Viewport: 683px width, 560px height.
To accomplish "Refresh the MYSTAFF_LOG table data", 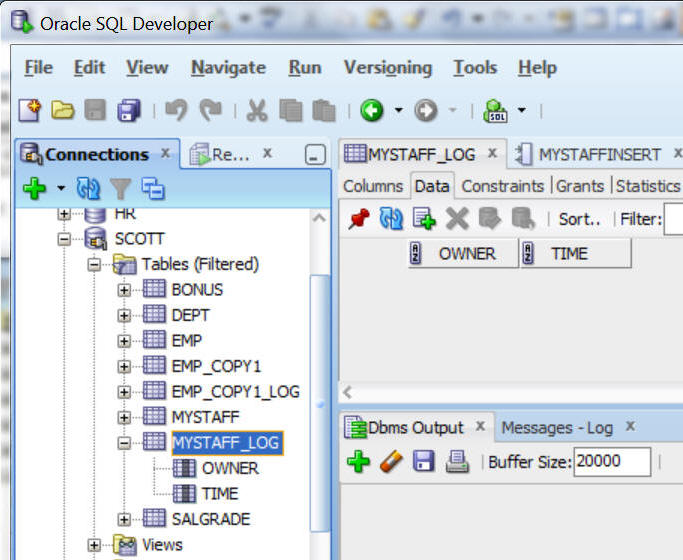I will [391, 219].
